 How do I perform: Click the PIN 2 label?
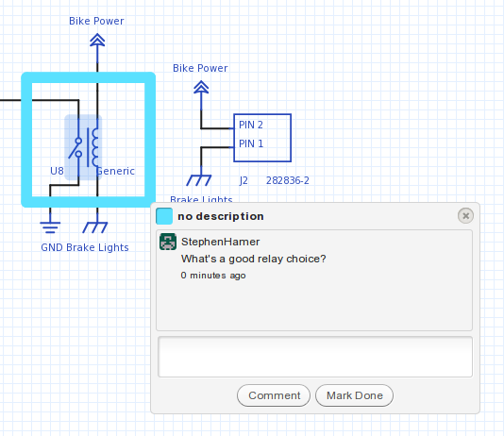point(251,125)
